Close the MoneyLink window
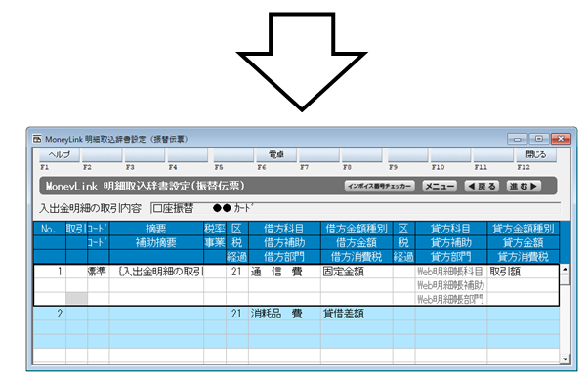 (x=561, y=139)
